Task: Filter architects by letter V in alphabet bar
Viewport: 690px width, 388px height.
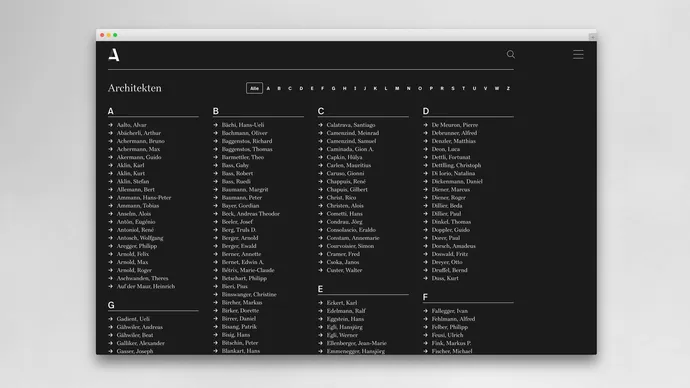Action: (485, 88)
